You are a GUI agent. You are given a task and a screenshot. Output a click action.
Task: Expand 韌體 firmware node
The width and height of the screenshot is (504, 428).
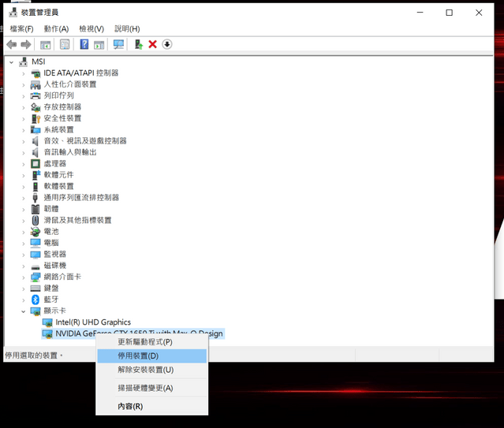tap(23, 209)
